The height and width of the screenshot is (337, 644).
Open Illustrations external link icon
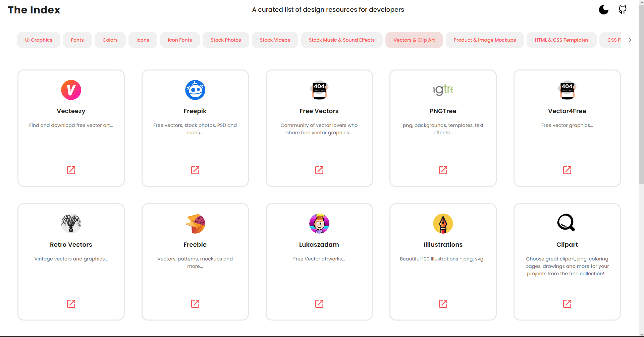(443, 304)
